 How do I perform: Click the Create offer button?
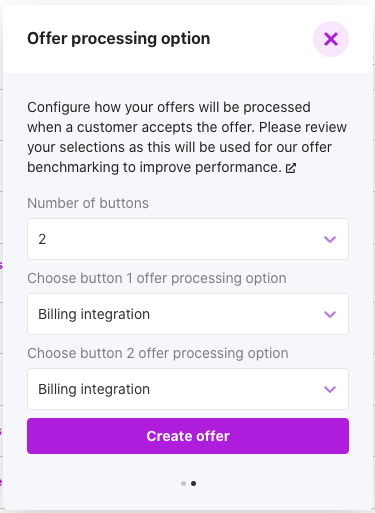188,436
